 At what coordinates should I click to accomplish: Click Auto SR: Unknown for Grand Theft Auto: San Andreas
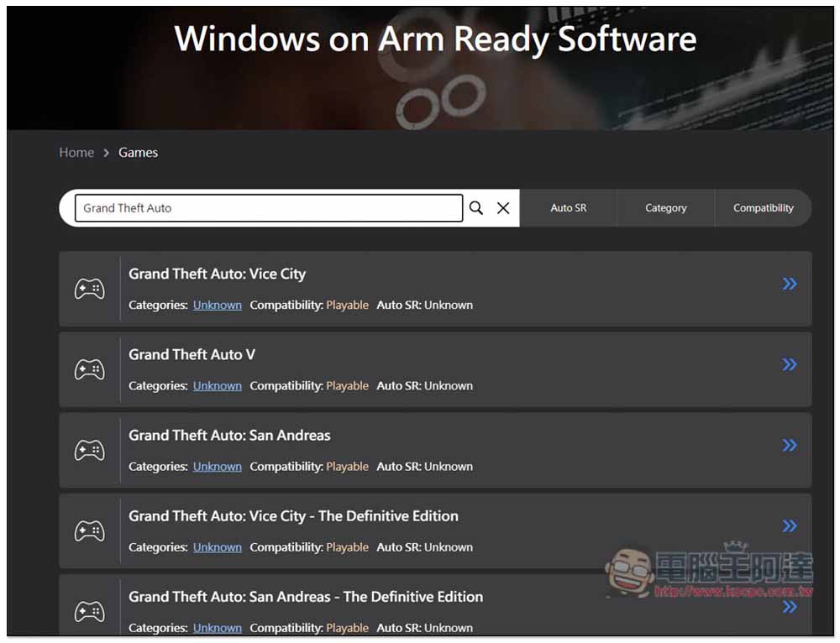pyautogui.click(x=425, y=467)
